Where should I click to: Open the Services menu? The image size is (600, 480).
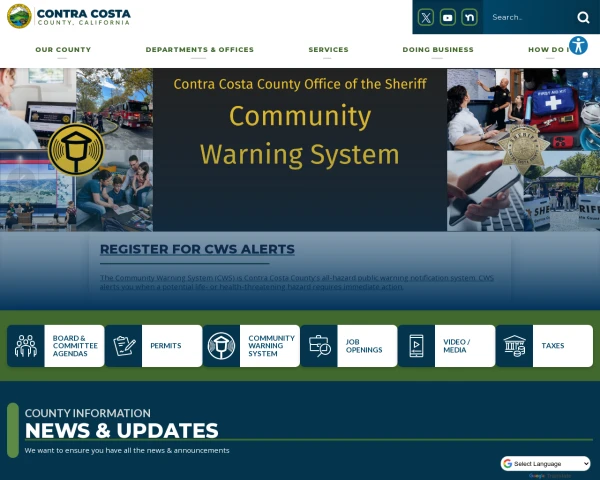(x=328, y=49)
